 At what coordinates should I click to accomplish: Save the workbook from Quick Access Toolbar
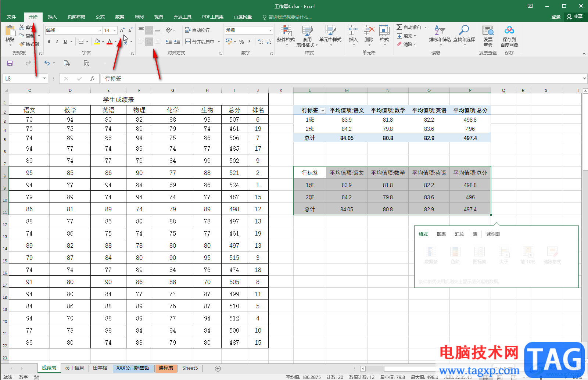tap(10, 63)
